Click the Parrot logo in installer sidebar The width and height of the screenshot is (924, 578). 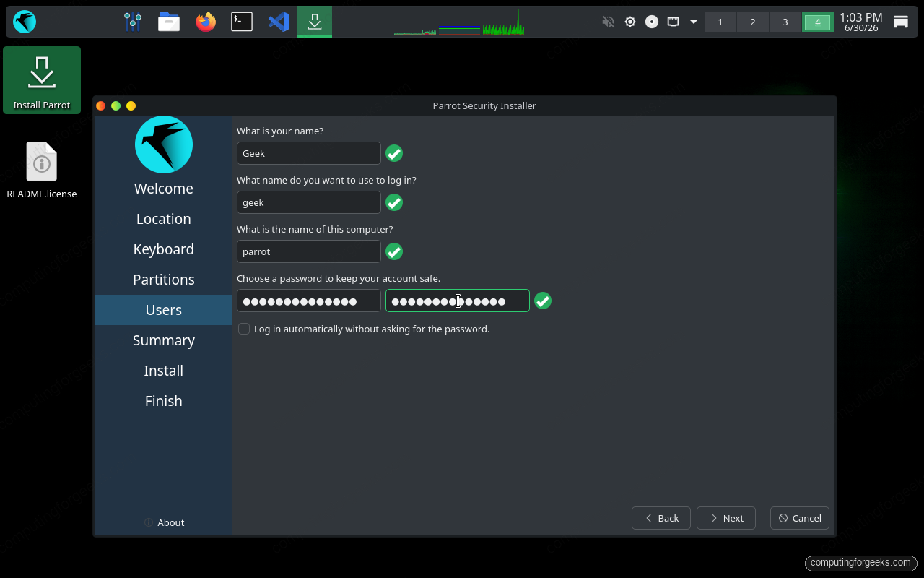[164, 144]
